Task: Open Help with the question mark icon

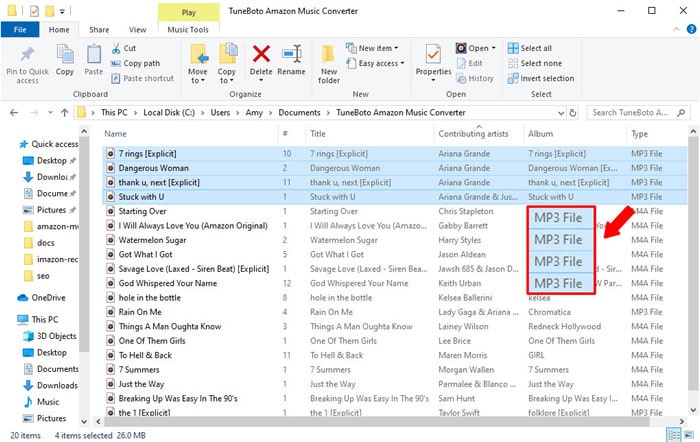Action: pyautogui.click(x=691, y=29)
